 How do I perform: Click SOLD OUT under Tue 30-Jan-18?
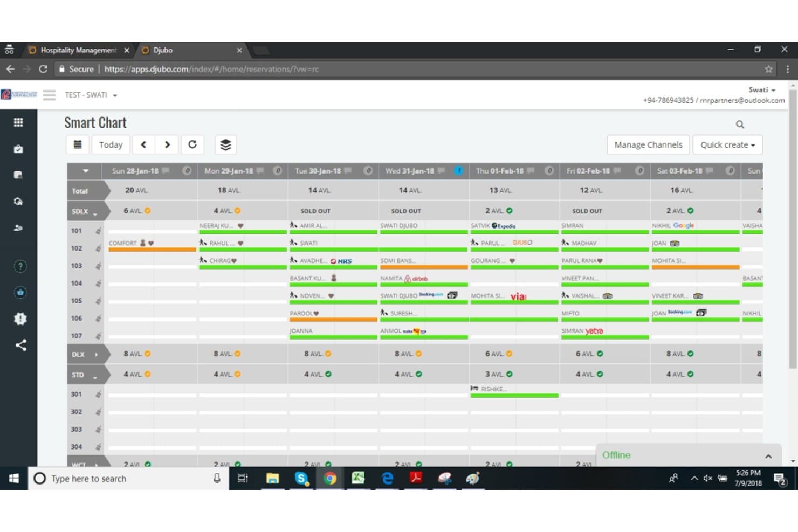point(315,211)
